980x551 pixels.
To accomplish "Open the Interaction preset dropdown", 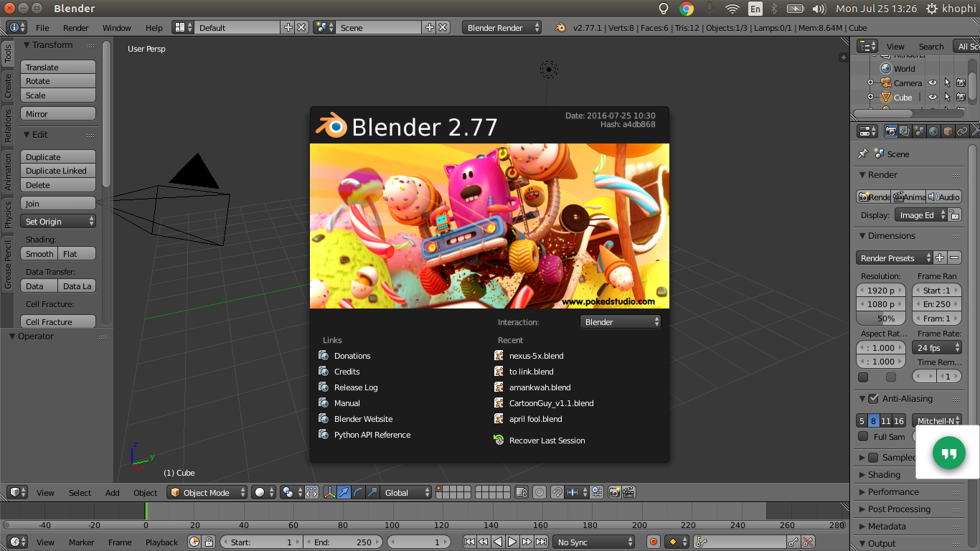I will [620, 322].
